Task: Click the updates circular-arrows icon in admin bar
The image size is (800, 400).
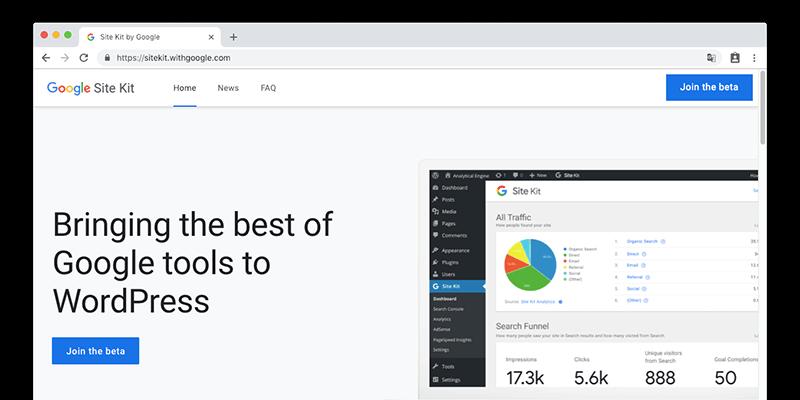Action: 498,175
